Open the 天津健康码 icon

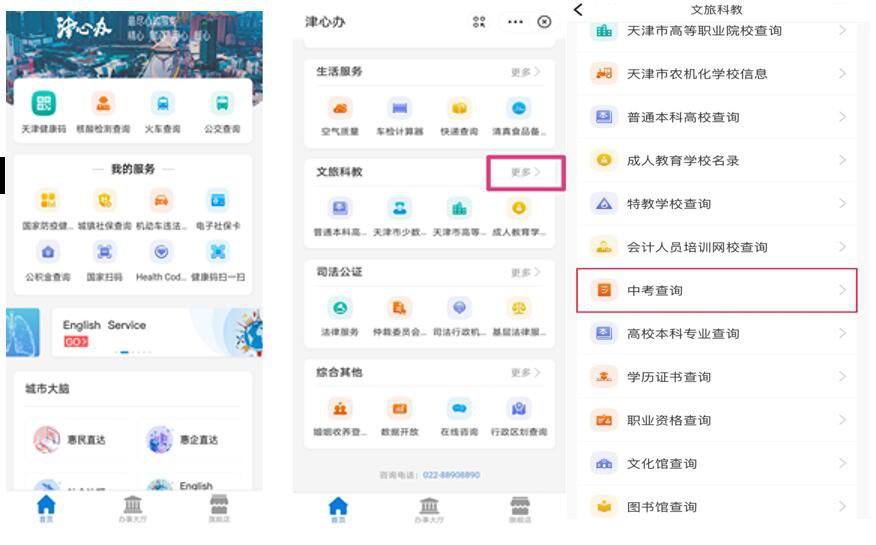click(44, 104)
